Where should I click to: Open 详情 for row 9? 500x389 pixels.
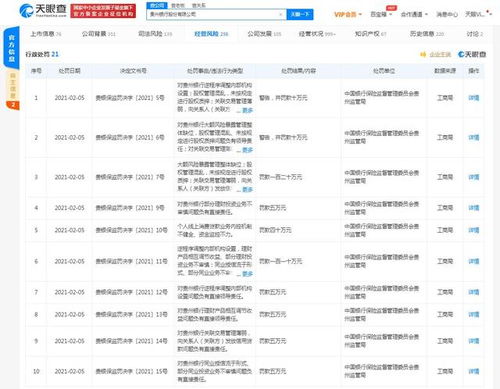coord(473,341)
